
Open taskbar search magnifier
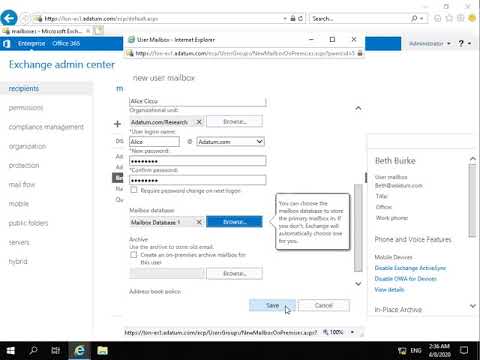tap(33, 351)
